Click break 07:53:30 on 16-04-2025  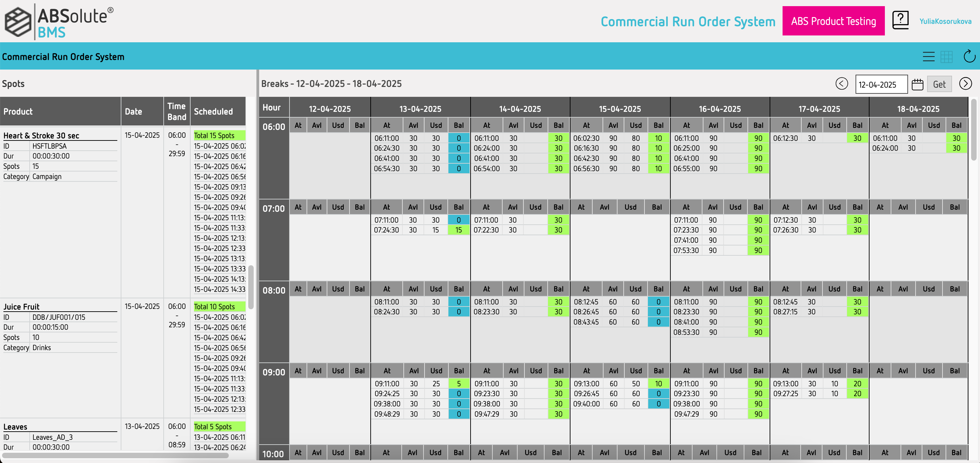[x=686, y=250]
